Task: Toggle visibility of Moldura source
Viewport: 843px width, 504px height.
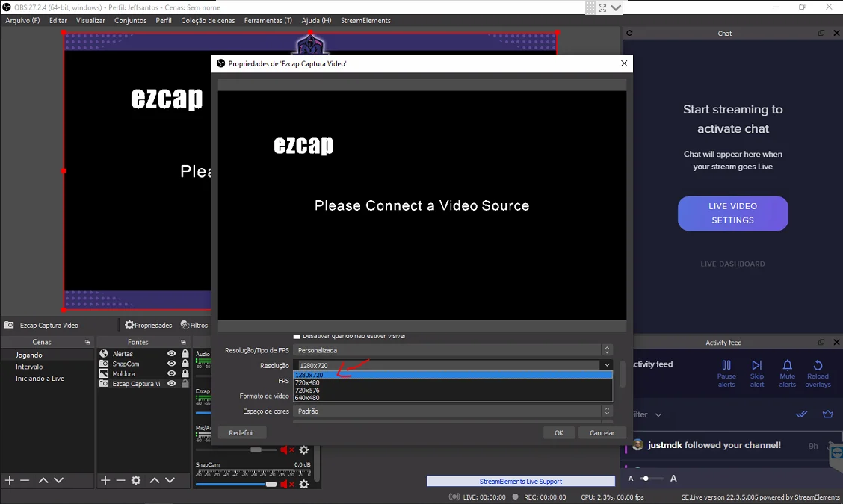Action: (x=171, y=373)
